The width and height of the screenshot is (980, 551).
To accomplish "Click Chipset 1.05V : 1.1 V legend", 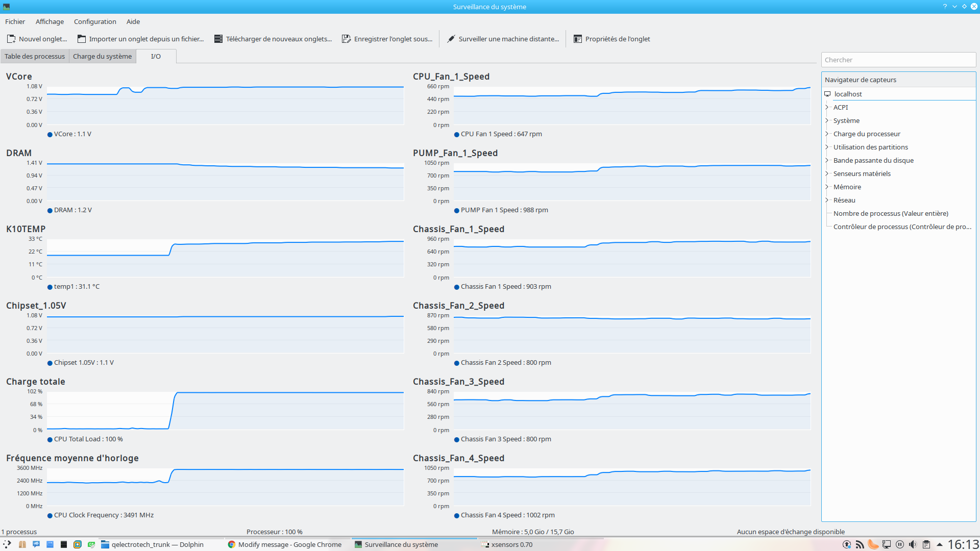I will click(x=84, y=363).
